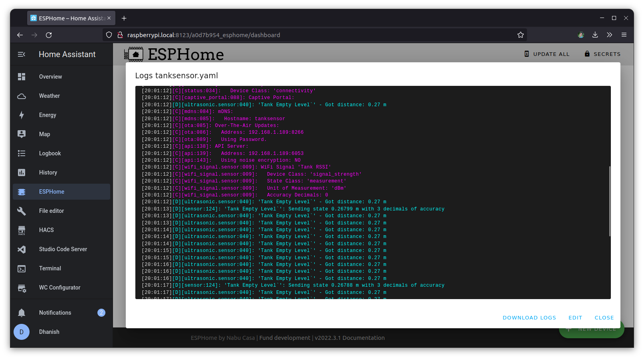This screenshot has height=359, width=644.
Task: Close the logs dialog
Action: (x=604, y=318)
